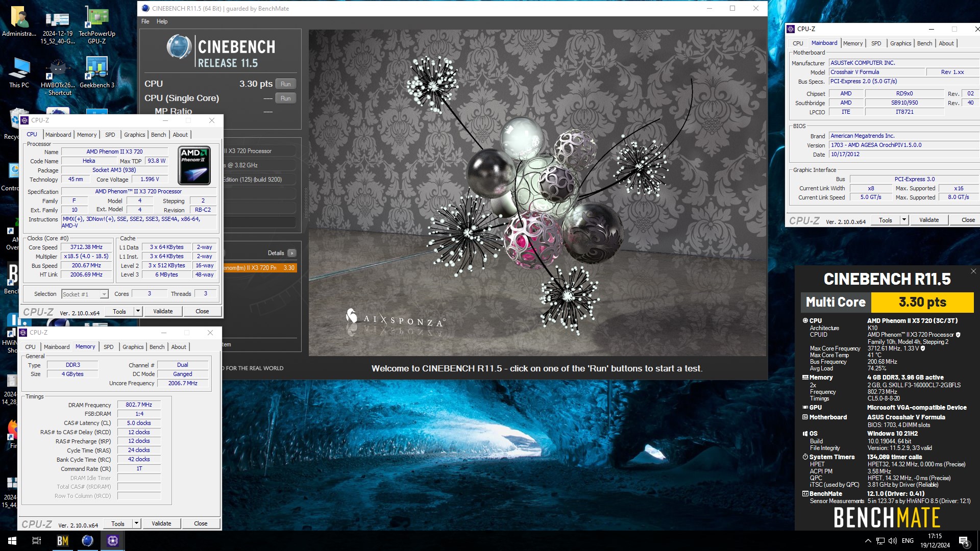The height and width of the screenshot is (551, 980).
Task: Show hidden tray icons chevron
Action: (868, 541)
